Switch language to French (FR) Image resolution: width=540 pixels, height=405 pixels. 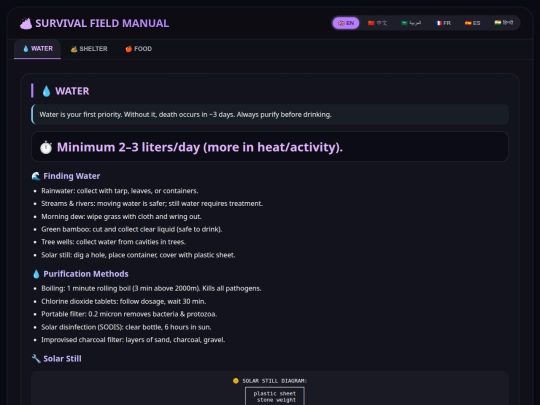pyautogui.click(x=443, y=23)
